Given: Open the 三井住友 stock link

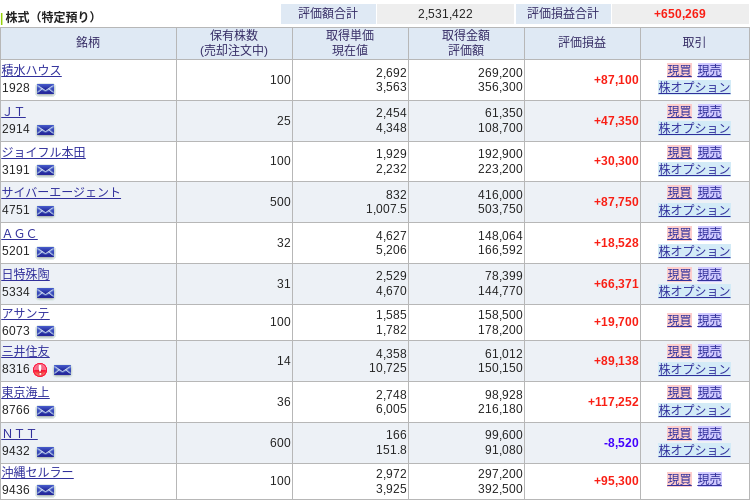Looking at the screenshot, I should 25,351.
